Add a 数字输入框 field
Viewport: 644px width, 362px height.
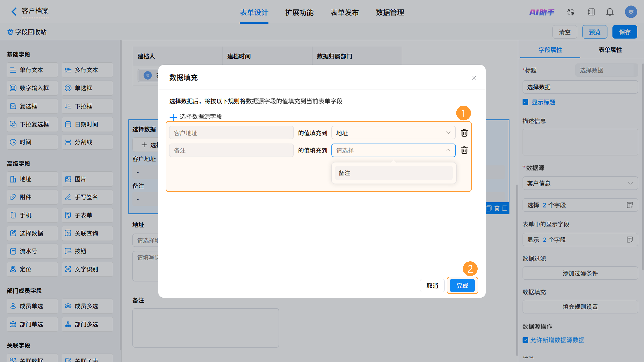click(32, 88)
